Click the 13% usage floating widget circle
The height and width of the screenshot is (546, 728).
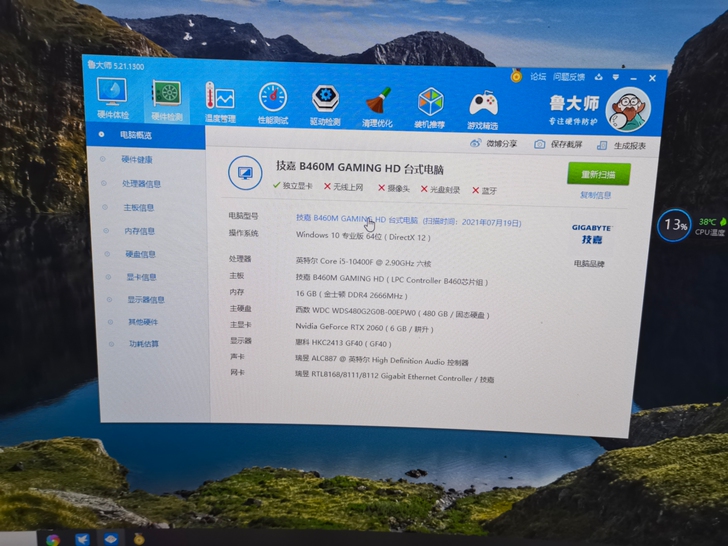(x=675, y=225)
